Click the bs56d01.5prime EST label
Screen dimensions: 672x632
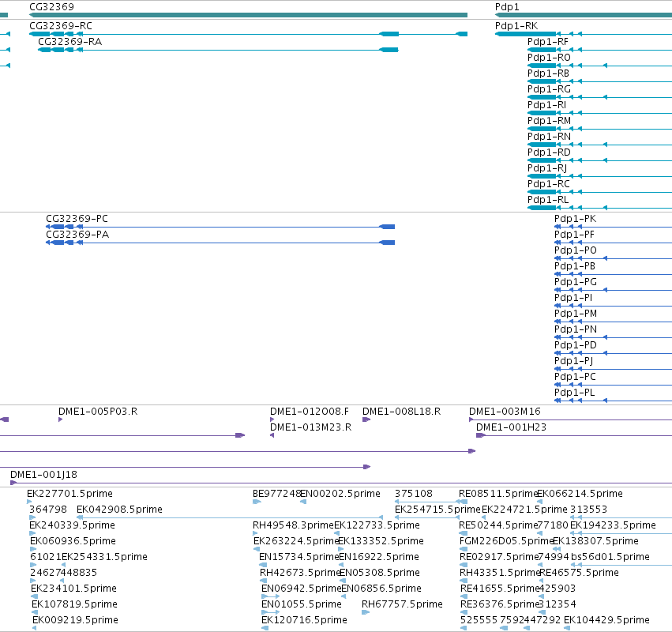pos(610,557)
